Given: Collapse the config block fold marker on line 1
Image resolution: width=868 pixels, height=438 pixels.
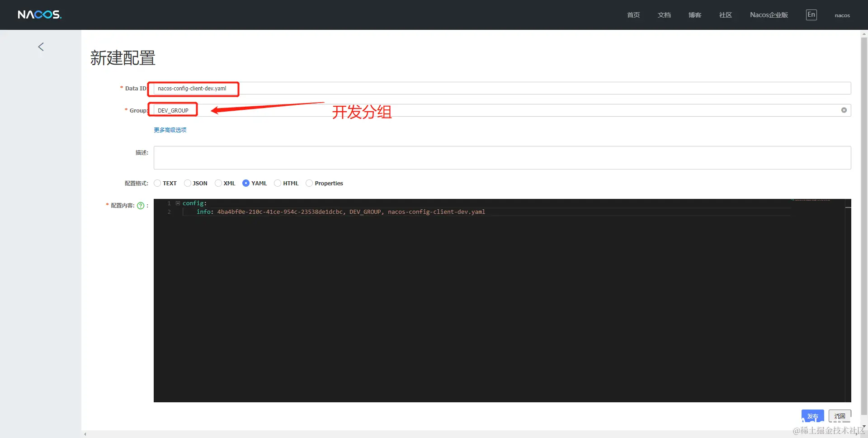Looking at the screenshot, I should 178,203.
